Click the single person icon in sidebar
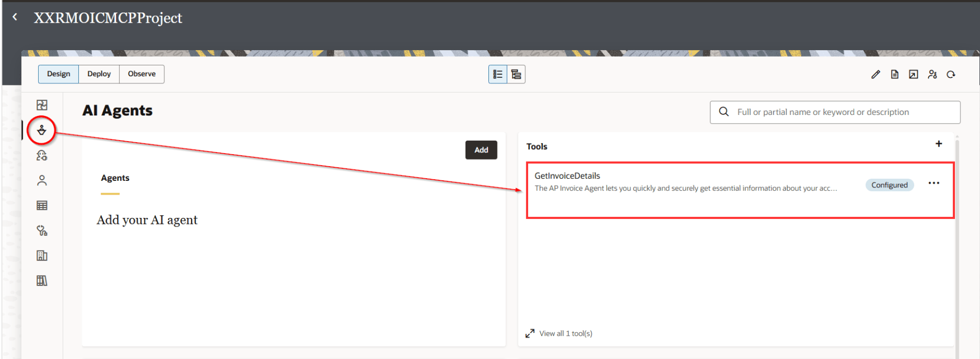Viewport: 980px width, 359px height. click(x=42, y=180)
